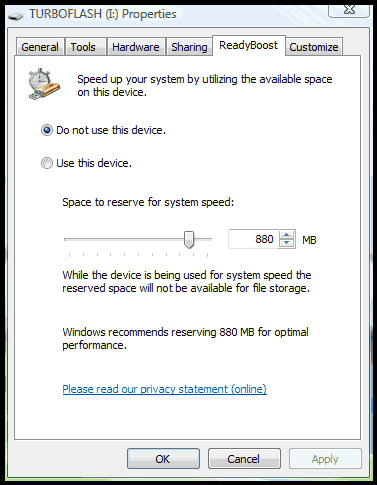Click the space reserve slider thumb
377x485 pixels.
pos(189,240)
